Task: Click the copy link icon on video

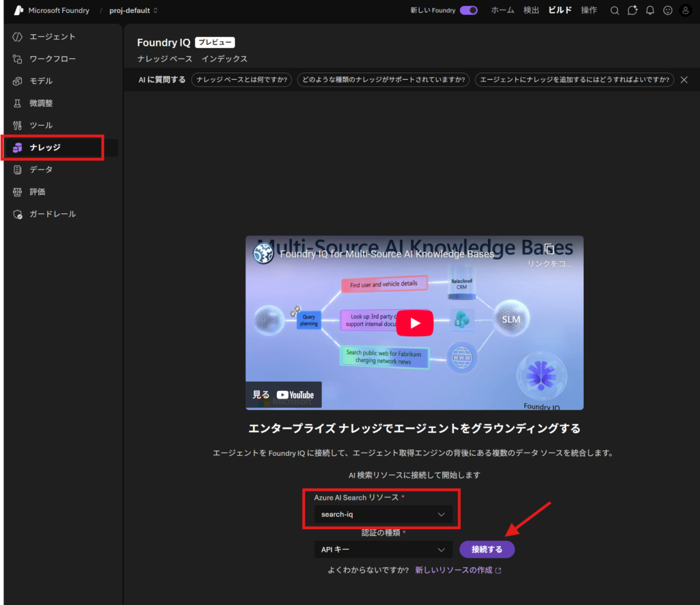Action: 549,250
